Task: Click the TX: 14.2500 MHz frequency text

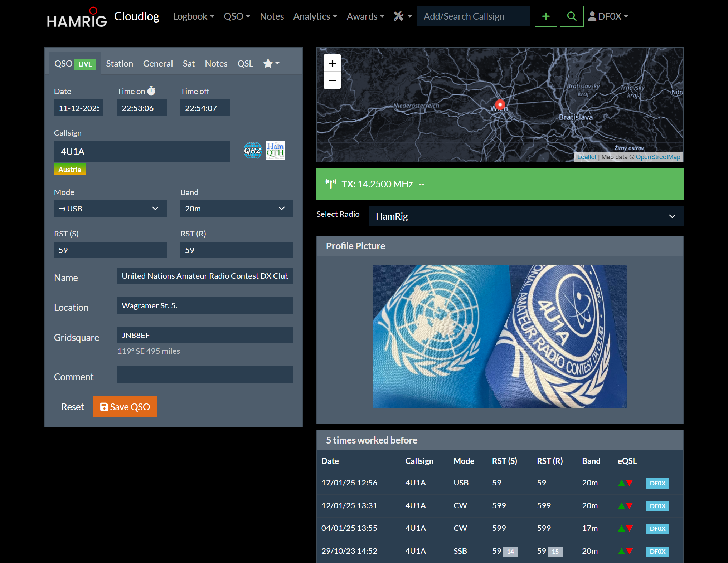Action: 377,184
